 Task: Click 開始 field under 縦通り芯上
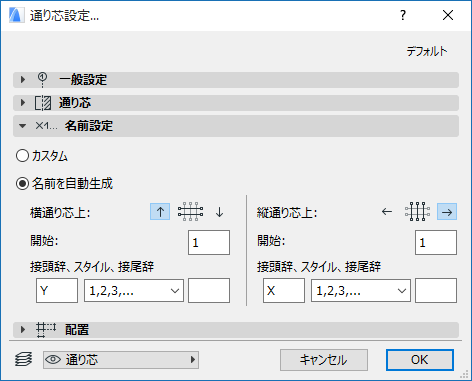436,242
